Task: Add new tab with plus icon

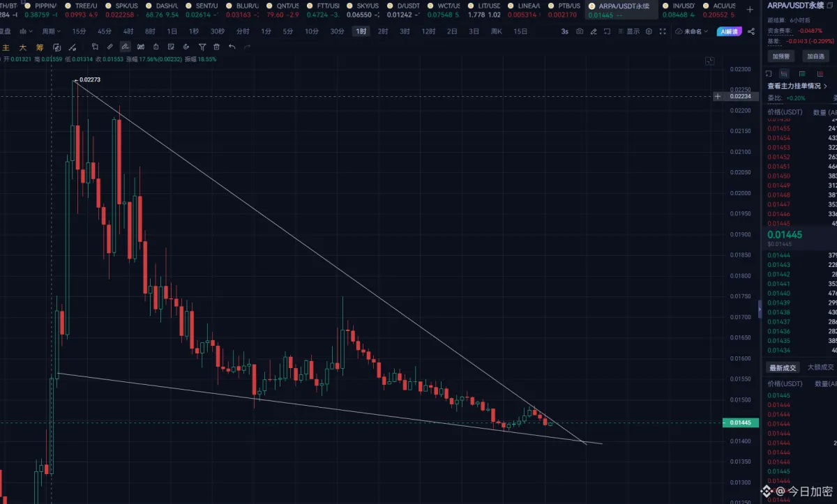Action: click(749, 9)
